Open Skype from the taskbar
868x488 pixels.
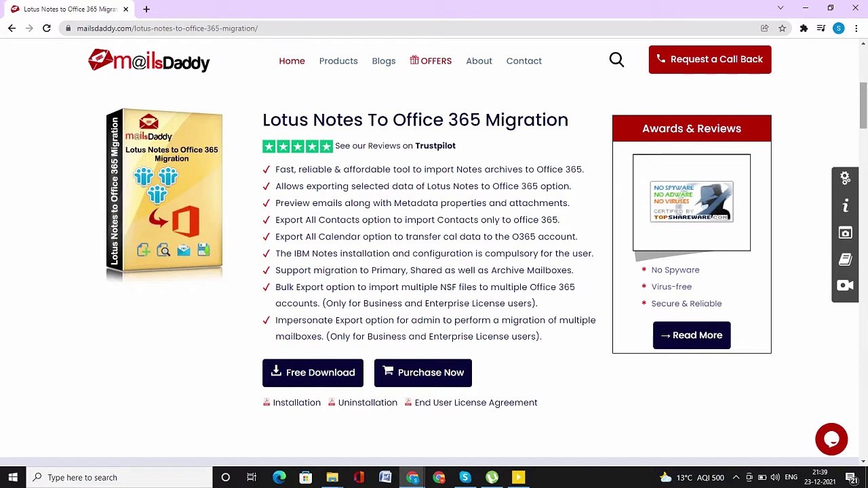tap(465, 477)
